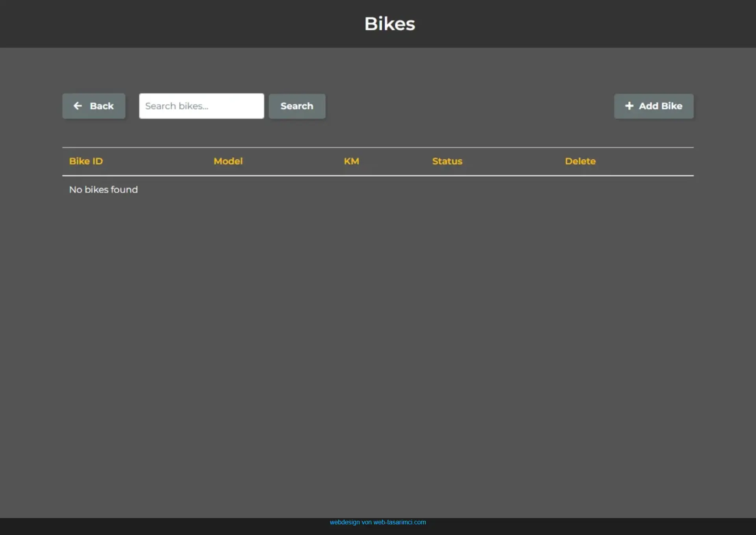Click the plus icon beside Add Bike
The width and height of the screenshot is (756, 535).
pos(629,106)
